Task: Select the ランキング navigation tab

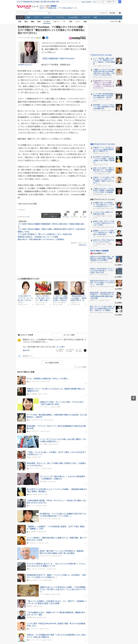Action: click(x=86, y=17)
